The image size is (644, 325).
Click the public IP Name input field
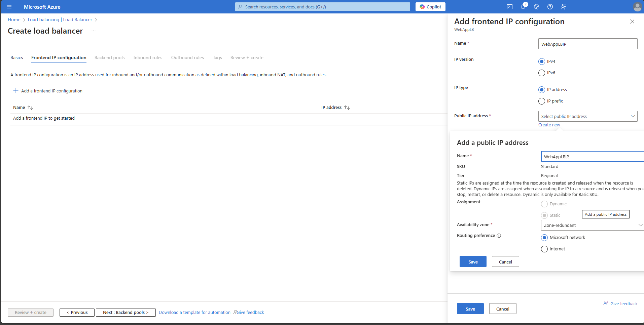592,157
